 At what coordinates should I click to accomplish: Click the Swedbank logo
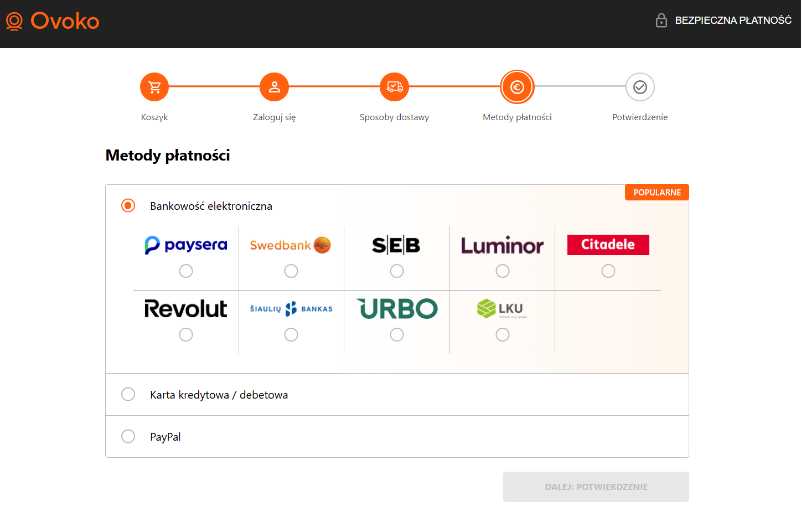[x=291, y=245]
